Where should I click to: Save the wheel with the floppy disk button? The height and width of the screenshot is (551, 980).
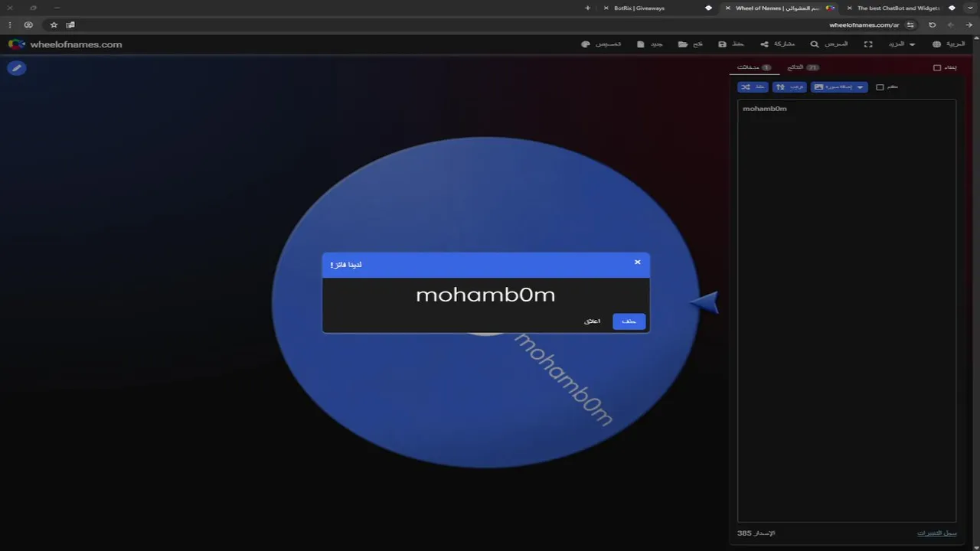[730, 44]
